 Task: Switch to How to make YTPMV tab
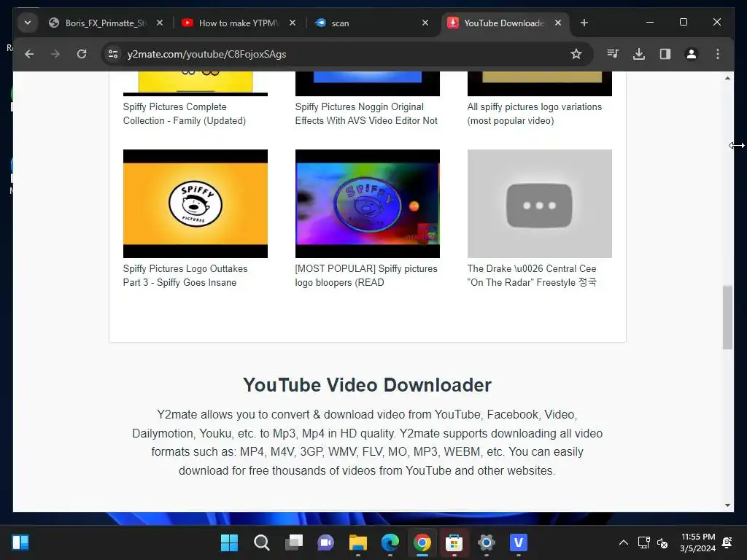(239, 23)
